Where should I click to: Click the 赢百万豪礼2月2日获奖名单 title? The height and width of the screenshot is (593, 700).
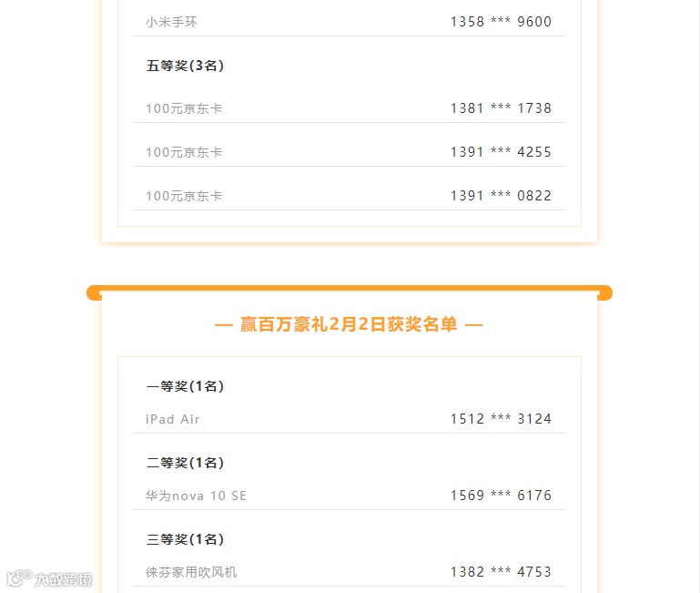pyautogui.click(x=349, y=324)
